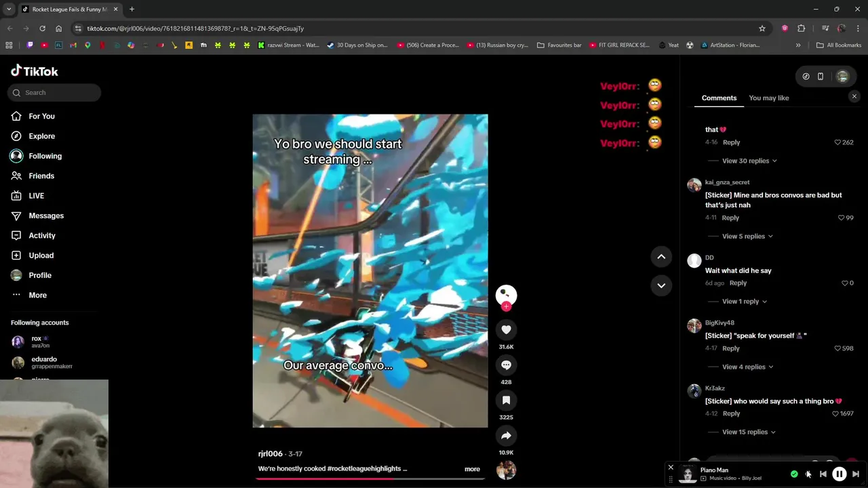Expand View 30 replies
The width and height of the screenshot is (868, 488).
click(749, 161)
